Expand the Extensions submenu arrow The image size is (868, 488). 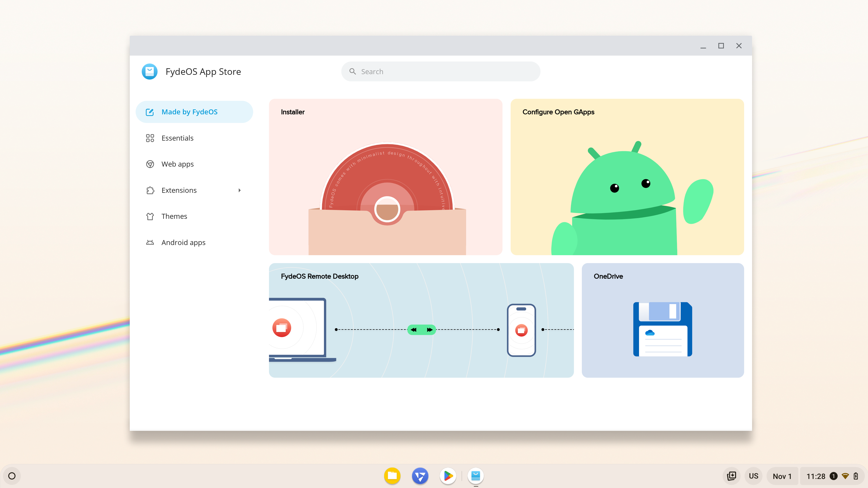pyautogui.click(x=240, y=190)
